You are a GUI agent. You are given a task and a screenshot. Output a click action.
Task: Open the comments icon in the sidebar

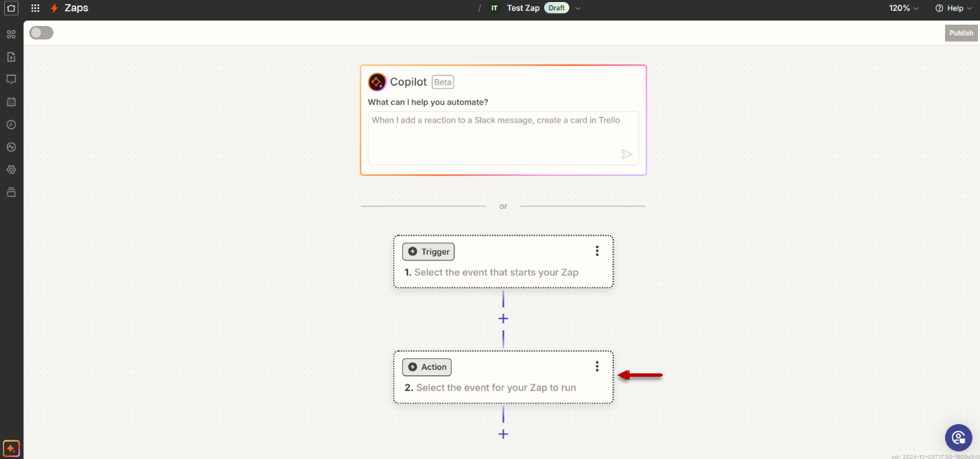click(11, 79)
